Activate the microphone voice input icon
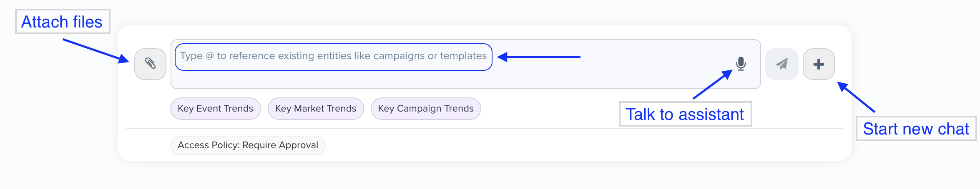The image size is (980, 189). [741, 64]
